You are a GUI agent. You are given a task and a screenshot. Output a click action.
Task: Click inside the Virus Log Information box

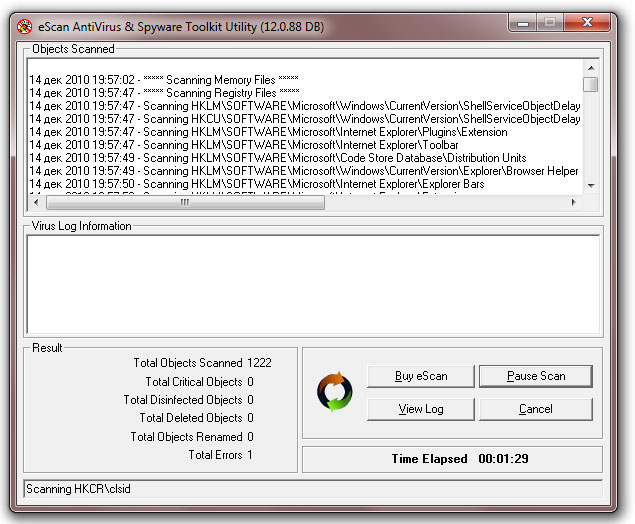click(313, 285)
